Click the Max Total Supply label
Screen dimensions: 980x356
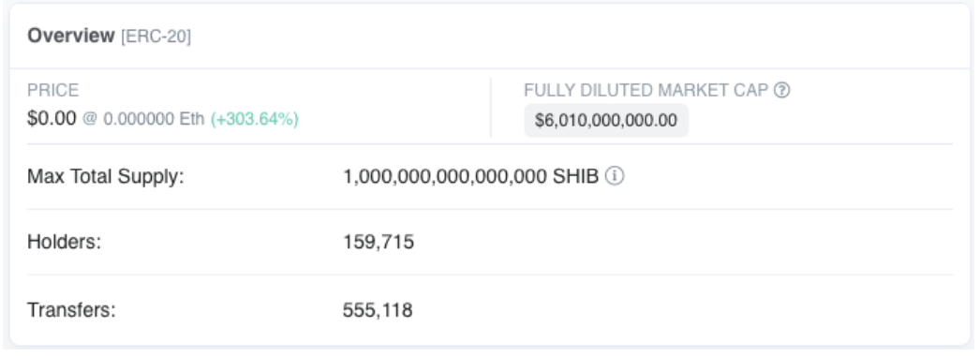tap(106, 177)
